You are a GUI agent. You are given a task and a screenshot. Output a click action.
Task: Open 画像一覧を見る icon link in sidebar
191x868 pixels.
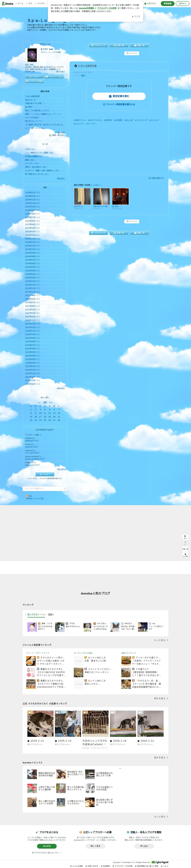[57, 135]
